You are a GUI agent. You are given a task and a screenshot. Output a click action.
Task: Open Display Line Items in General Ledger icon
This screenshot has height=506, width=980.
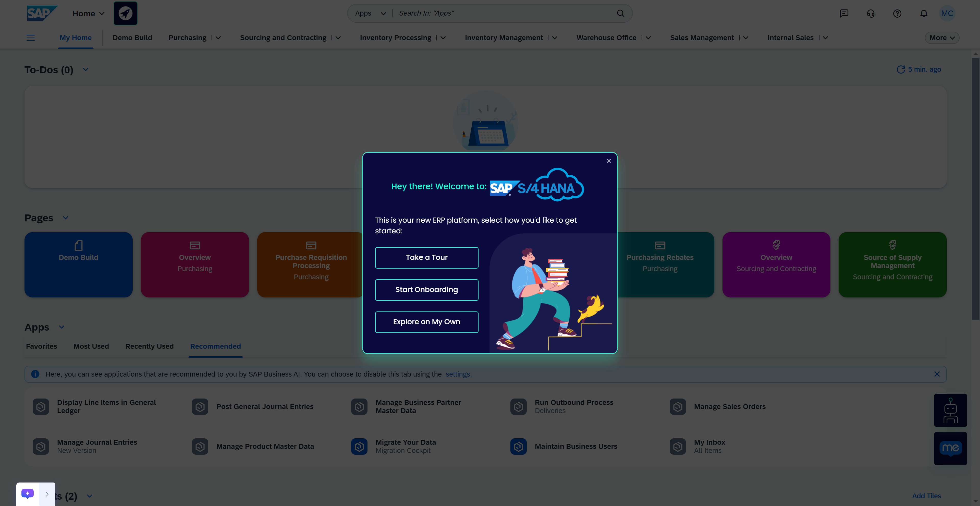41,407
